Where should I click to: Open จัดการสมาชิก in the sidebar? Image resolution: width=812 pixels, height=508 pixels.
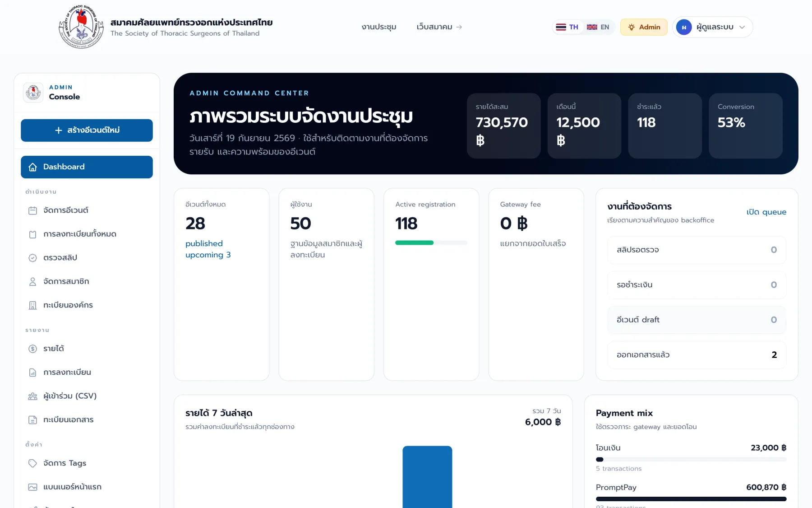pos(87,282)
